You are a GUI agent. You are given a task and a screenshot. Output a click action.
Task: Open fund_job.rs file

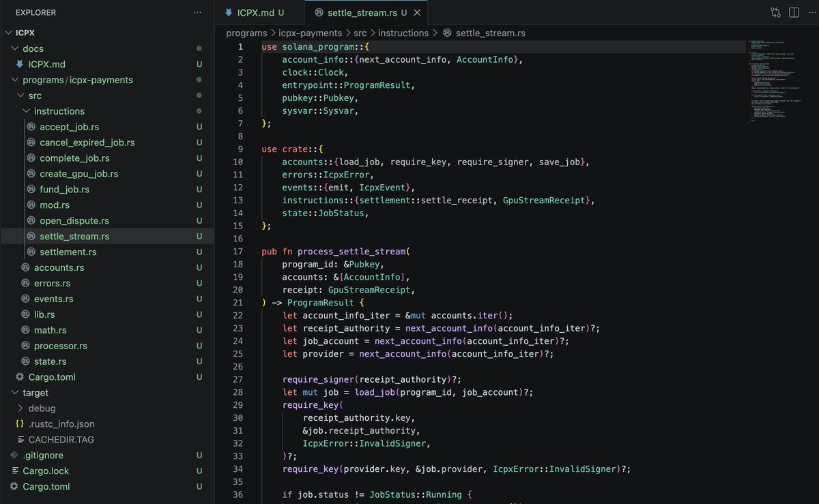(x=64, y=190)
